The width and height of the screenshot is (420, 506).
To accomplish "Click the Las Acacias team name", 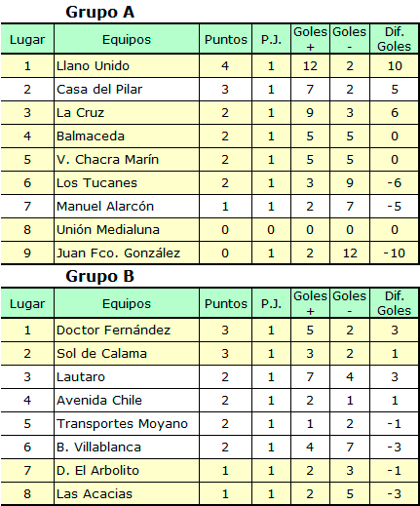I will coord(95,494).
